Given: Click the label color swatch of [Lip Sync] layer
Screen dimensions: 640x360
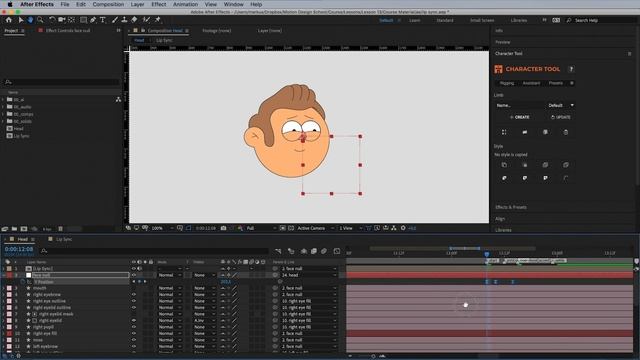Looking at the screenshot, I should 9,269.
